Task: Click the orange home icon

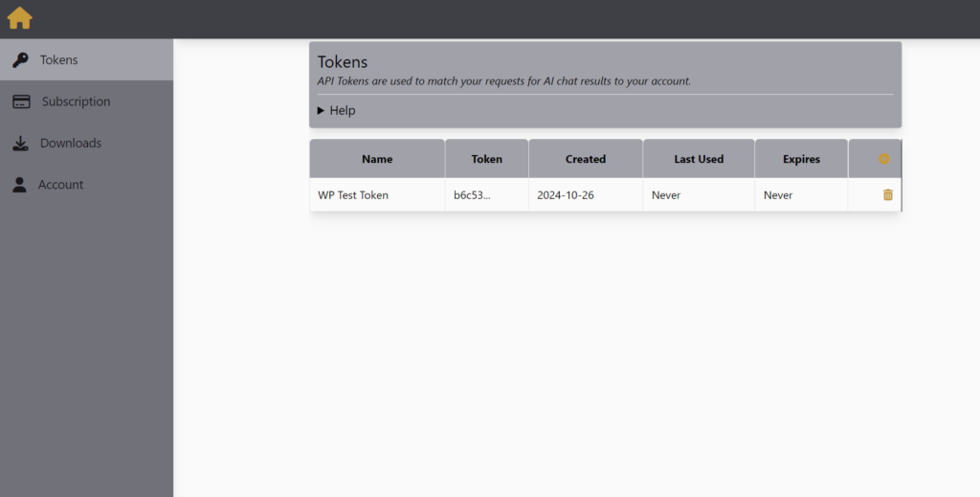Action: (19, 18)
